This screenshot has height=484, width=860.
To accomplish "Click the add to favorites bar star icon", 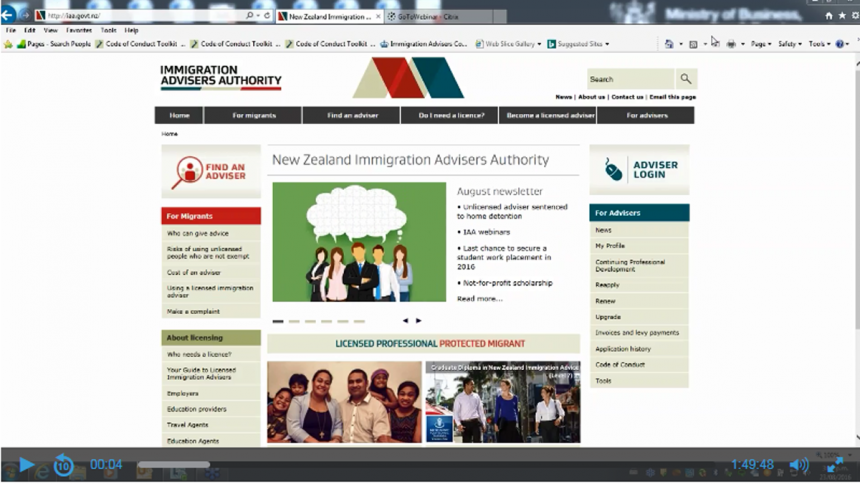I will point(8,44).
